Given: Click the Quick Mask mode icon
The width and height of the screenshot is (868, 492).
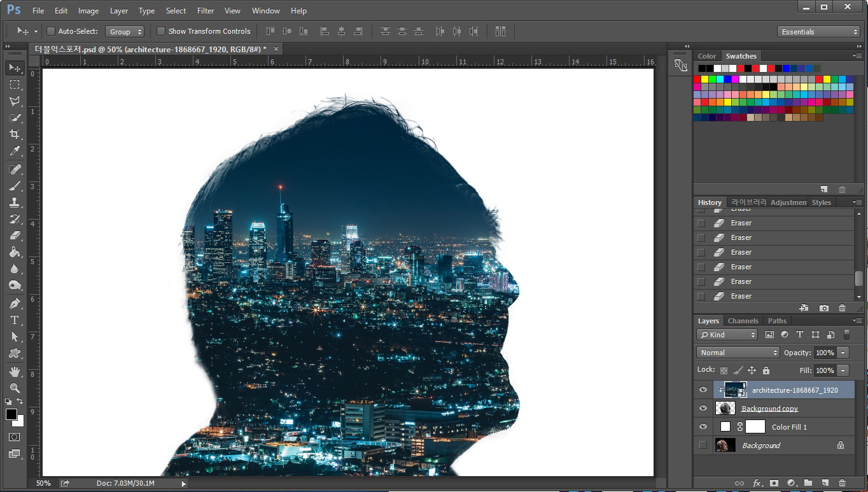Looking at the screenshot, I should coord(15,437).
